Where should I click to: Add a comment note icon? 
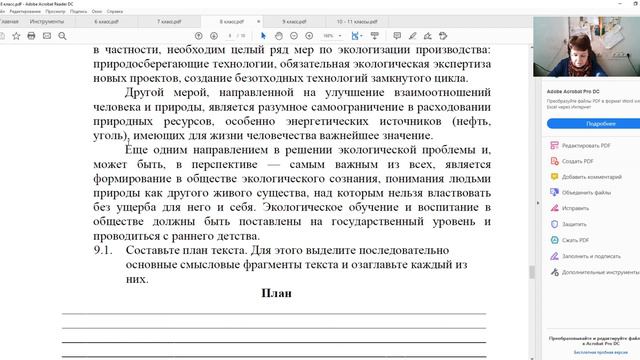[x=397, y=36]
